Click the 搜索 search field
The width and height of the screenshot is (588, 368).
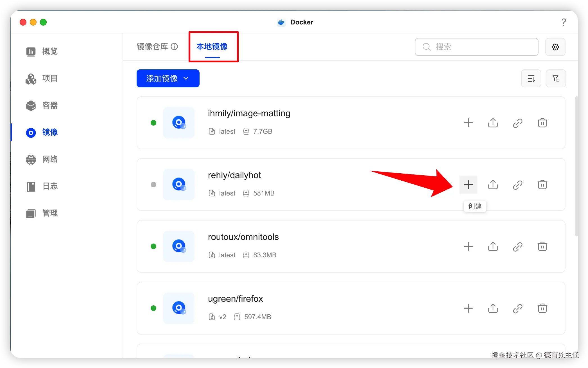(x=477, y=47)
